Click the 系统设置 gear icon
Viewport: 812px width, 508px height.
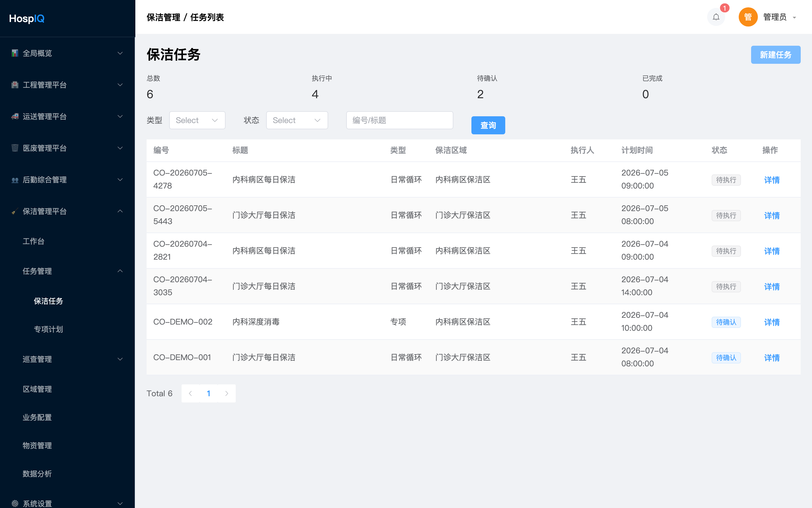pos(15,503)
